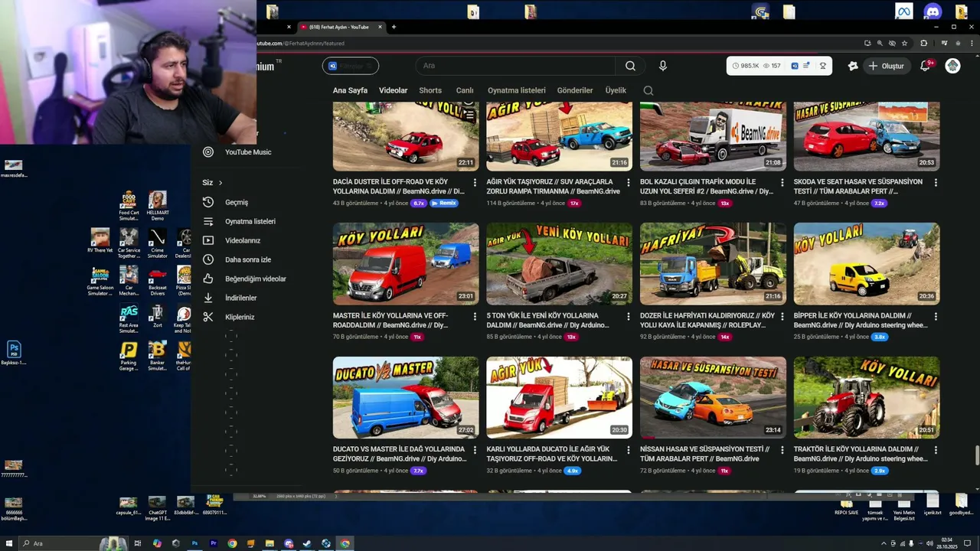980x551 pixels.
Task: Click the Filtreler button
Action: [x=351, y=66]
